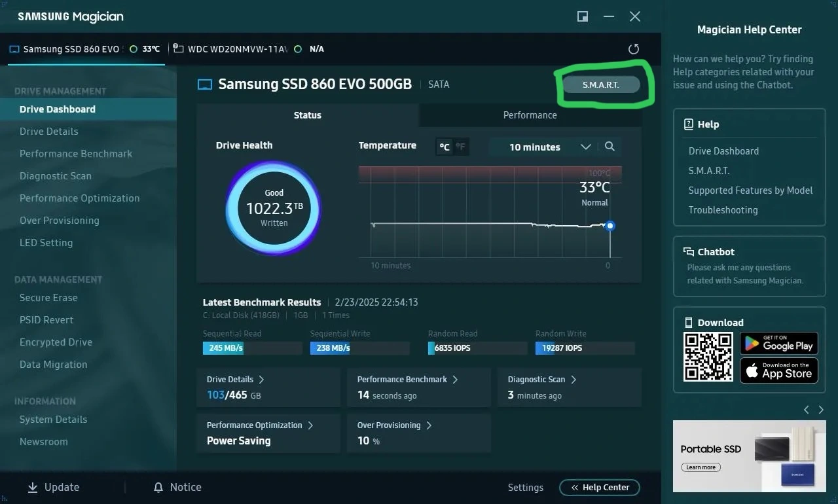Click the Notice bell icon
The height and width of the screenshot is (504, 838).
tap(158, 487)
